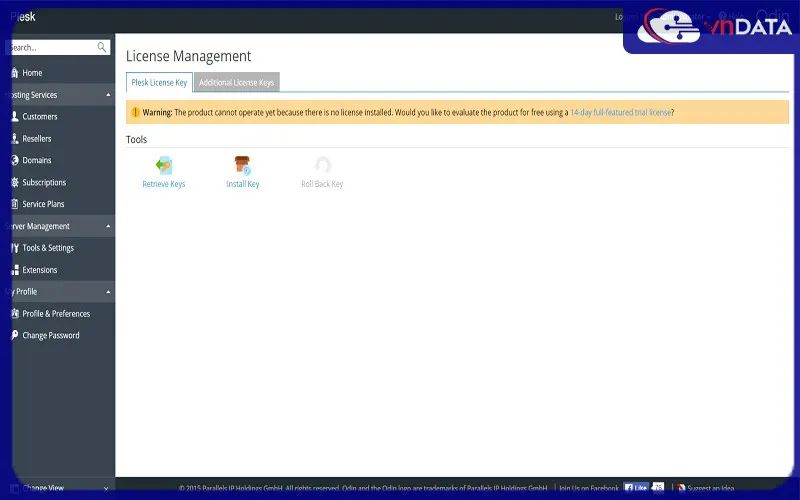This screenshot has width=800, height=500.
Task: Click the Retrieve Keys icon
Action: point(164,165)
